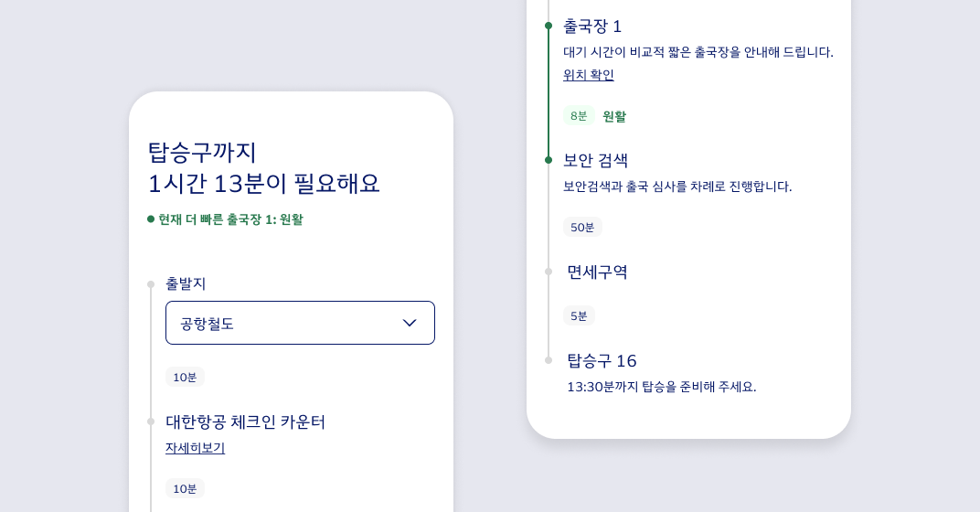The height and width of the screenshot is (512, 980).
Task: Click the green status dot beside 현재 더 빠른 출국장
Action: [151, 219]
